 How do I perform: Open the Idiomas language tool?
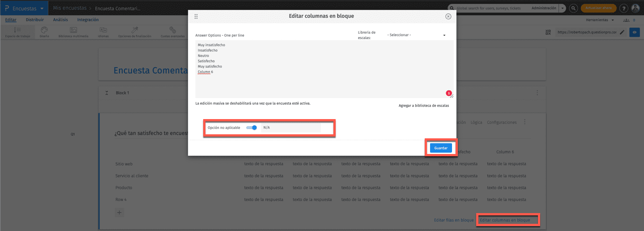tap(103, 32)
